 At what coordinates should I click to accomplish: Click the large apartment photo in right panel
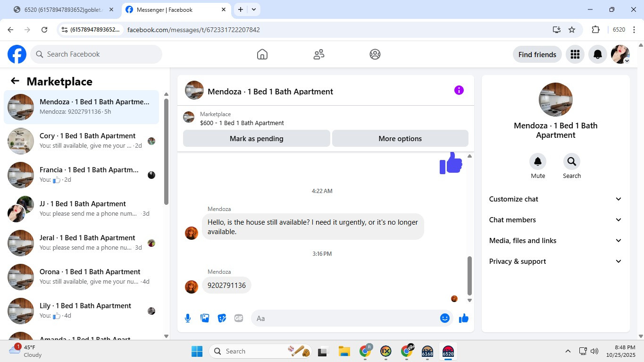pyautogui.click(x=556, y=100)
